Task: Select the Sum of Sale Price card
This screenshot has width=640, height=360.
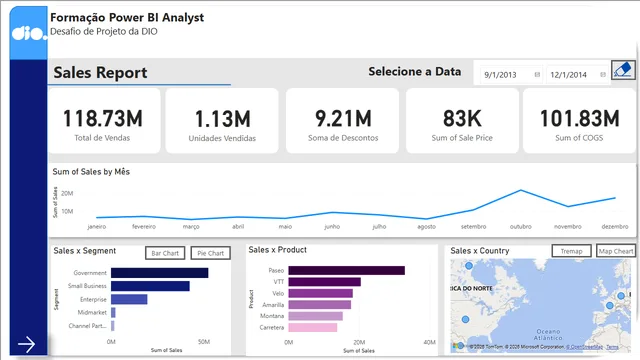Action: 462,121
